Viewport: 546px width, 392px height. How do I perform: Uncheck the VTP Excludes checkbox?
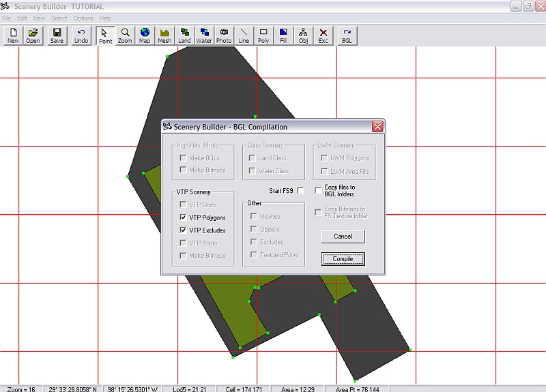(x=183, y=230)
